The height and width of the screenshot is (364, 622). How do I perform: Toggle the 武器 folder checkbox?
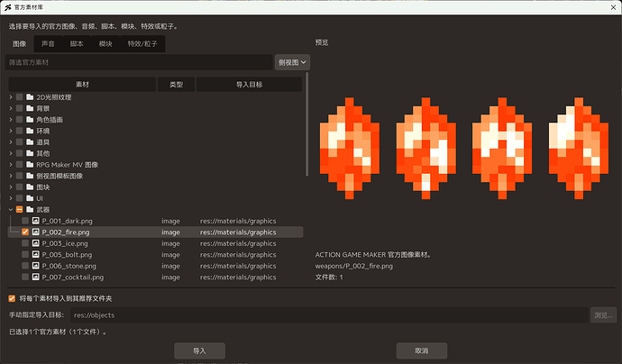coord(19,209)
